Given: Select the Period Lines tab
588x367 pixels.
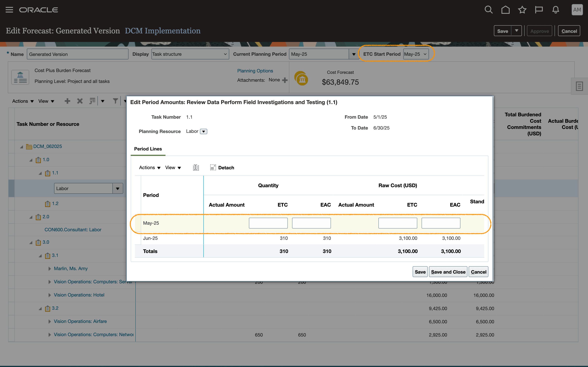Looking at the screenshot, I should [148, 149].
